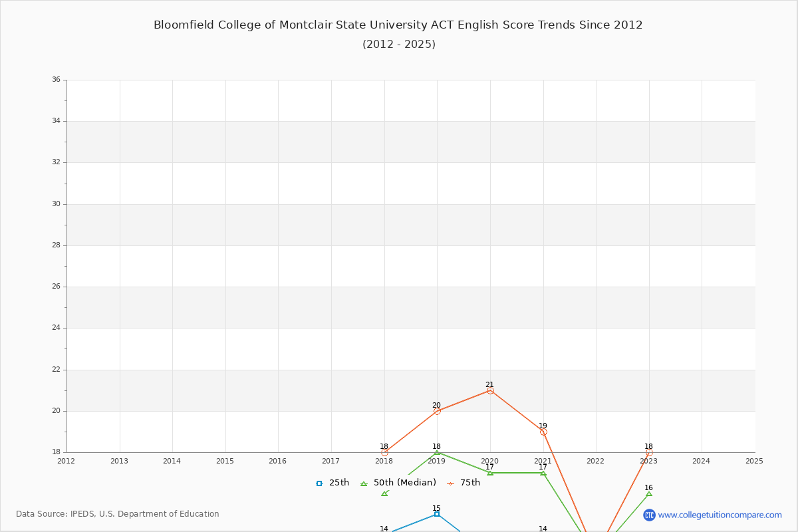The height and width of the screenshot is (532, 798).
Task: Click the 24 y-axis label
Action: pyautogui.click(x=56, y=328)
